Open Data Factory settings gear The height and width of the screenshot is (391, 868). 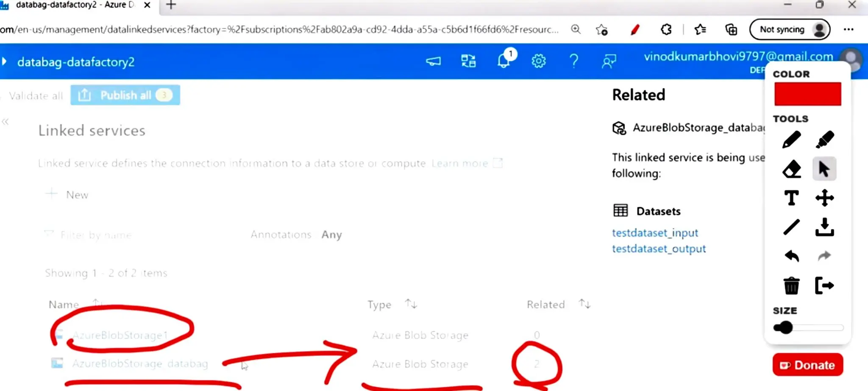coord(538,61)
